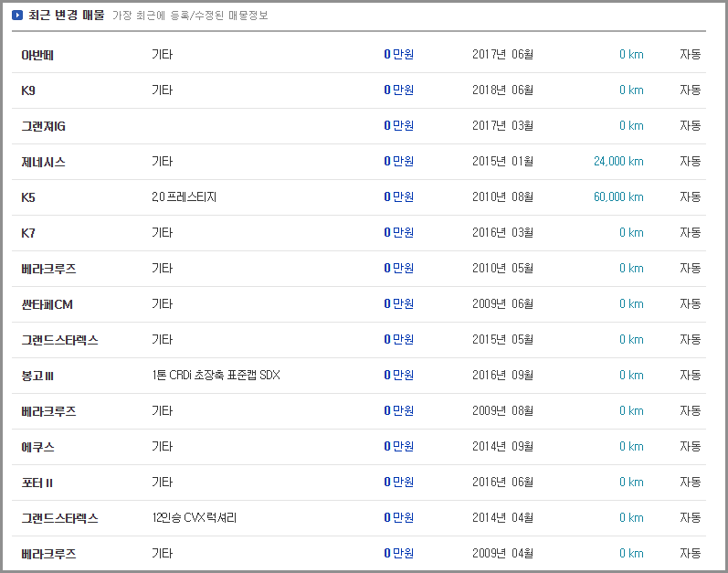Click the 2016년 03월 date cell
Viewport: 728px width, 573px height.
click(x=502, y=233)
